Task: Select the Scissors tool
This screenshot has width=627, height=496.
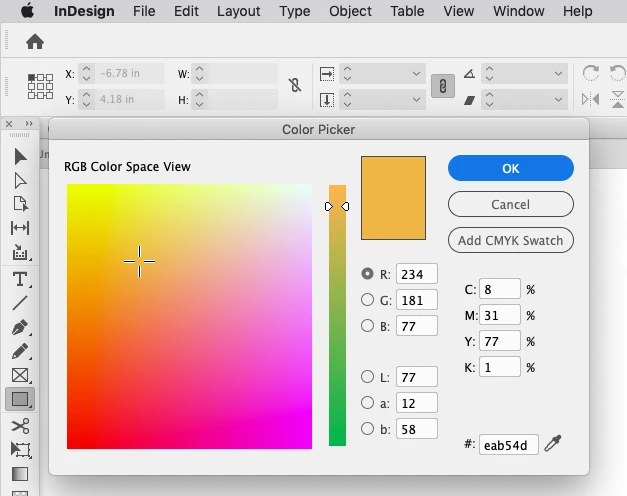Action: pos(20,426)
